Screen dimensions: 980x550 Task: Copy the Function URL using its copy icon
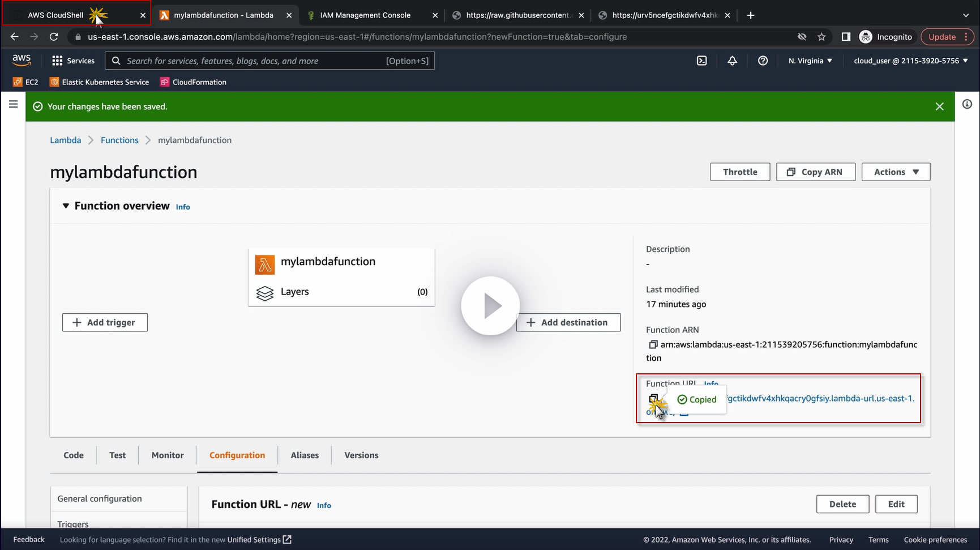653,399
